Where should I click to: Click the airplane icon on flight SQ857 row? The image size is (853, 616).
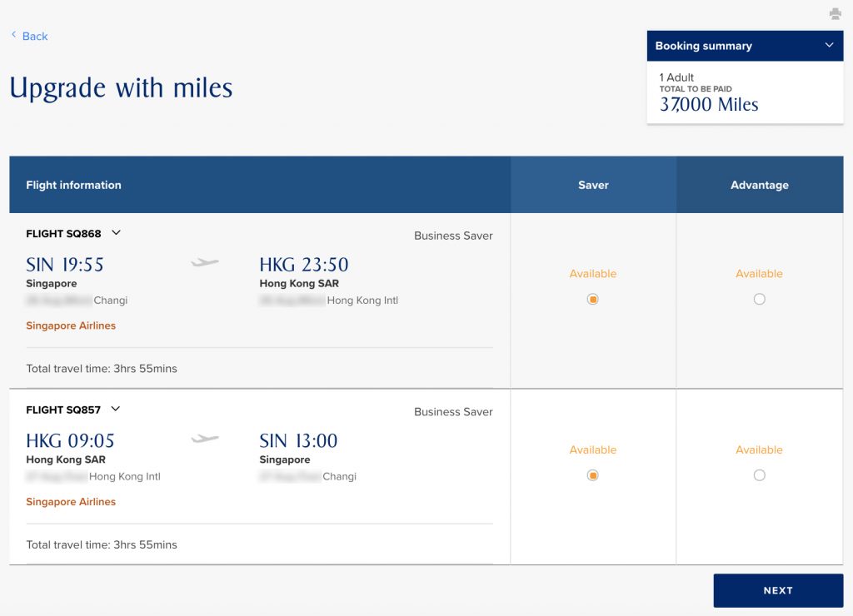click(202, 438)
